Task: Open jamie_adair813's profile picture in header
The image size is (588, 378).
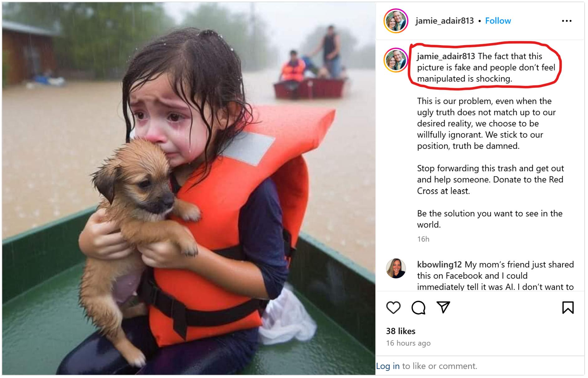Action: pos(396,21)
